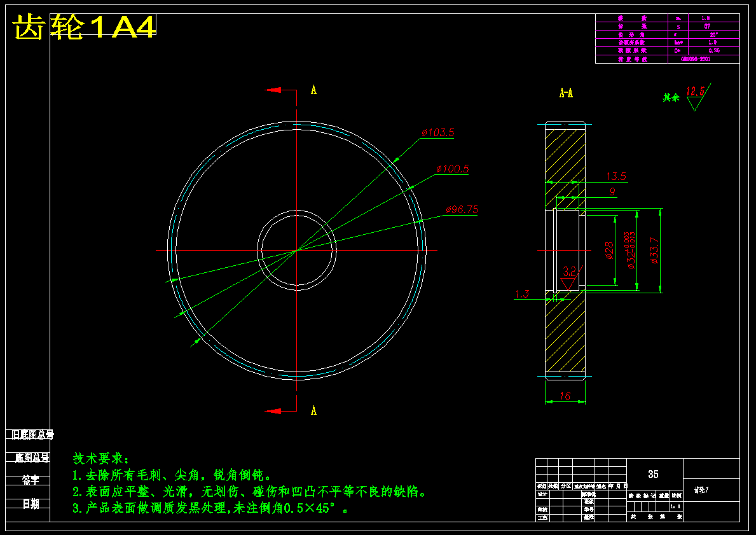Click the A-A section view label
This screenshot has height=535, width=756.
tap(566, 93)
